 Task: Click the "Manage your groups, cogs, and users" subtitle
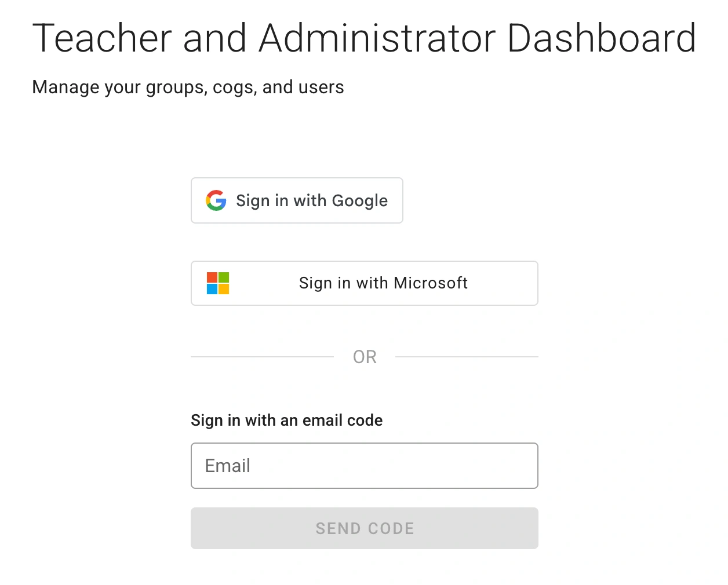[188, 87]
